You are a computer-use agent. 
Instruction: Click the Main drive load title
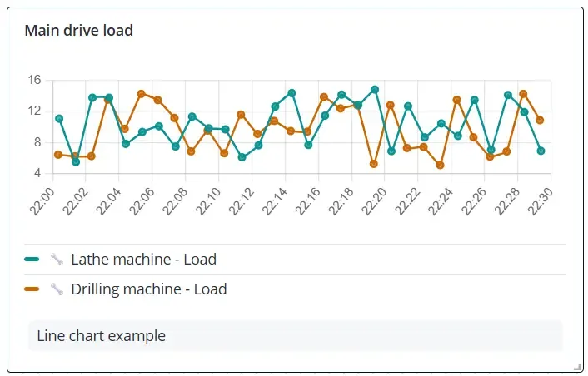(x=79, y=31)
